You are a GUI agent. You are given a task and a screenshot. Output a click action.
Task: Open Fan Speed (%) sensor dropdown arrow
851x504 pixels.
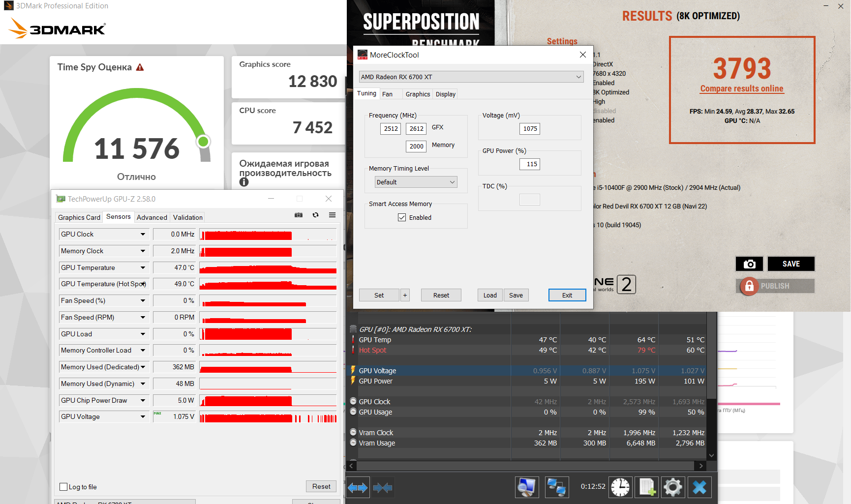click(143, 301)
